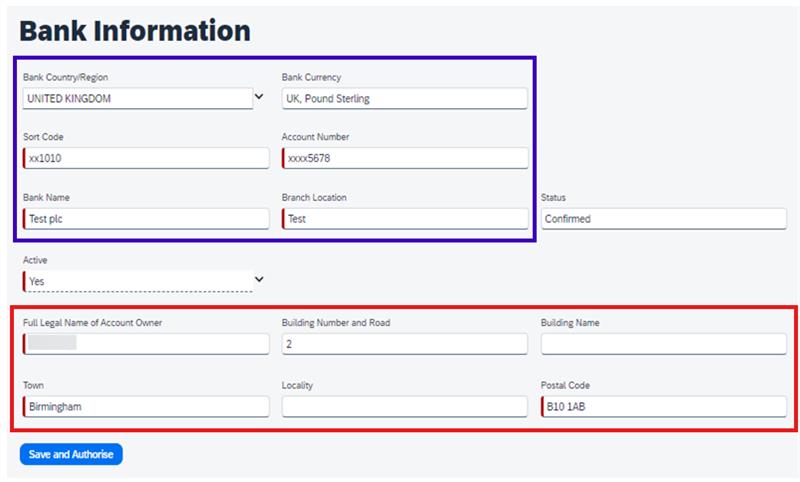This screenshot has width=800, height=482.
Task: Click the Postal Code input field
Action: pyautogui.click(x=663, y=406)
